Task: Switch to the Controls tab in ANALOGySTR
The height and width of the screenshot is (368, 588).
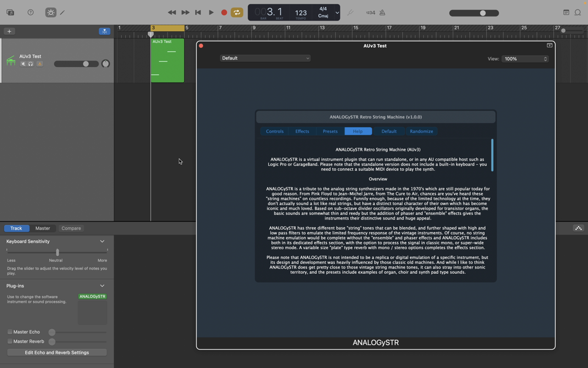Action: tap(275, 131)
